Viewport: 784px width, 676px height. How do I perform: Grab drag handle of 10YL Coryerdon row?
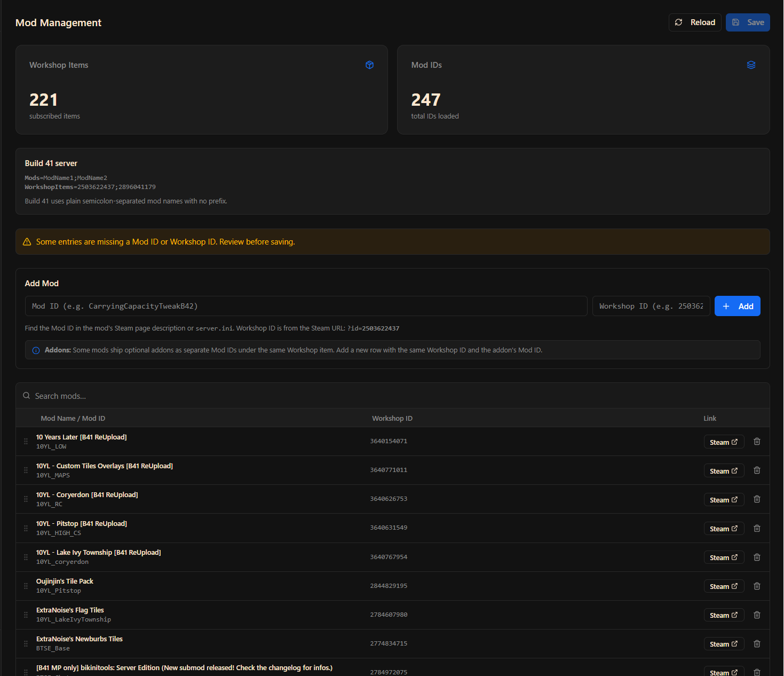pos(26,499)
